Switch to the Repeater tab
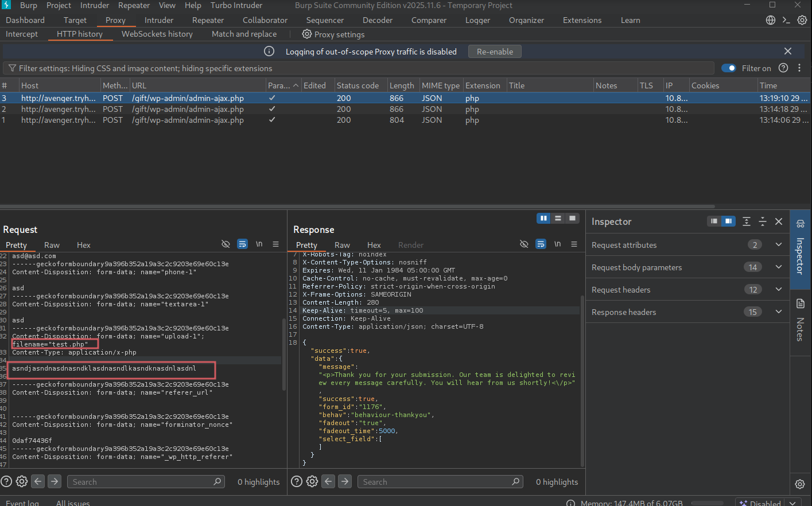Viewport: 812px width, 506px height. 208,20
